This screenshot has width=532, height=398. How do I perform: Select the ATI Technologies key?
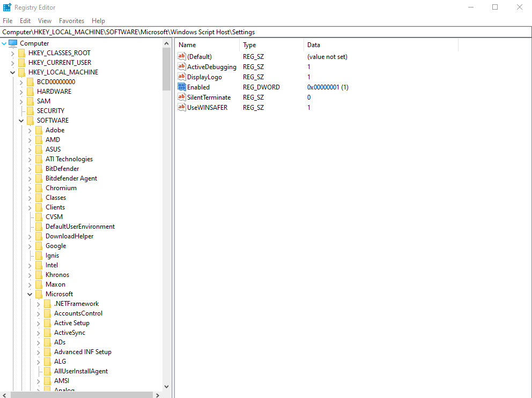[69, 159]
